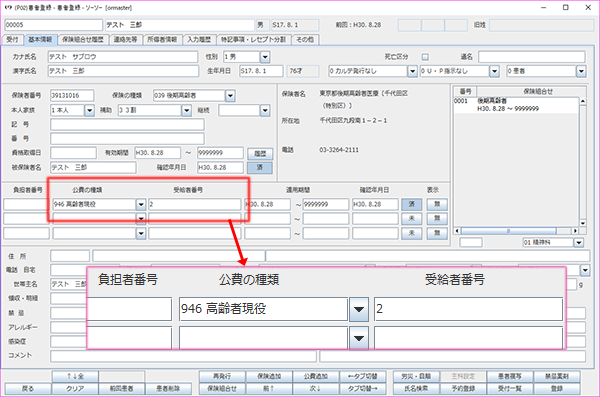
Task: Click the 保険組合せ list scroll-up arrow
Action: click(x=583, y=101)
